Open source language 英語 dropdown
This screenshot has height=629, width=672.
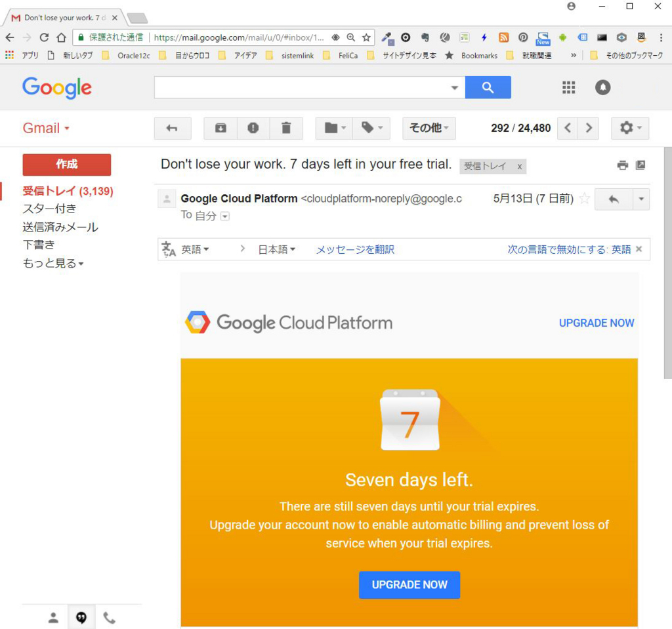click(195, 249)
